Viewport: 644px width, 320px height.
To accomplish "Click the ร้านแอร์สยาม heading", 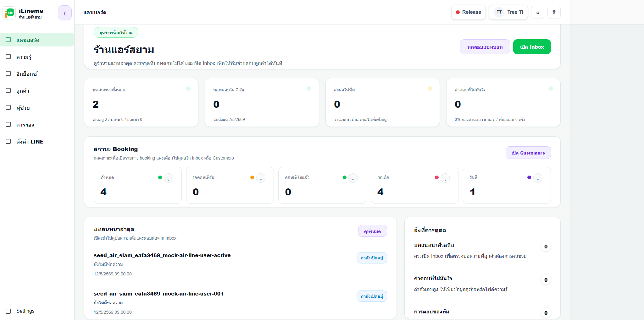I will click(x=124, y=50).
